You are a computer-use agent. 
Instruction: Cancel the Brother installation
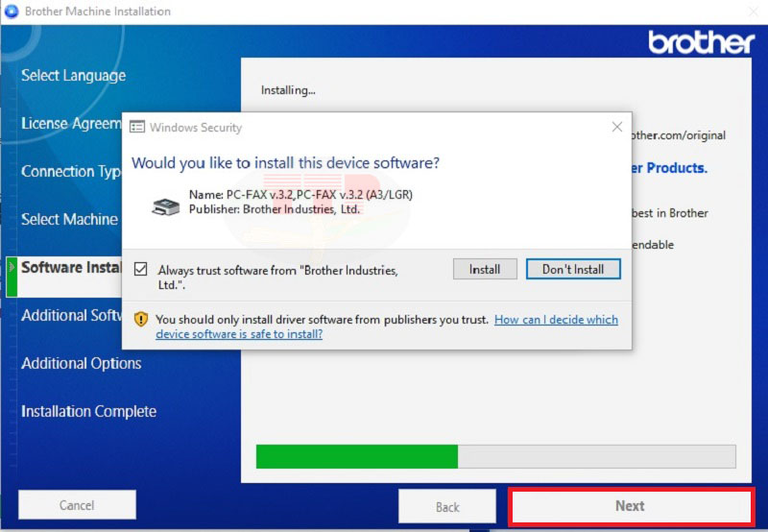pyautogui.click(x=77, y=505)
